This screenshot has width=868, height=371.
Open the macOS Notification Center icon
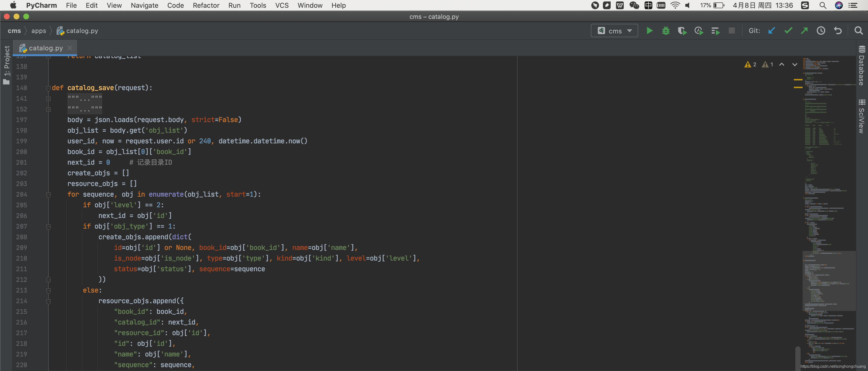pos(853,5)
